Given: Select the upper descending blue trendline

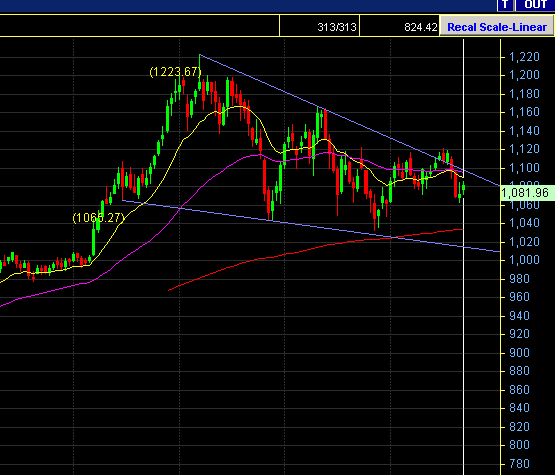Looking at the screenshot, I should tap(349, 120).
